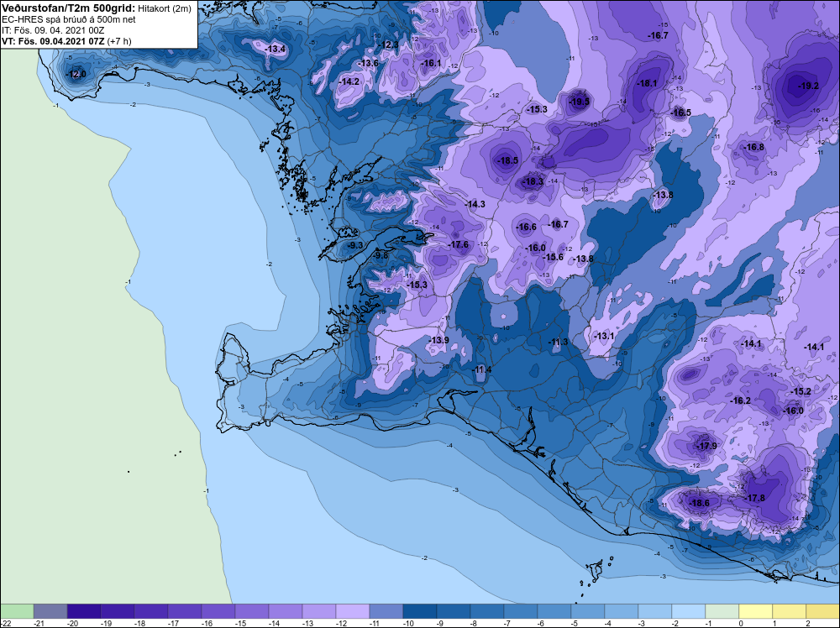Select the -18.6 temperature value

click(699, 503)
